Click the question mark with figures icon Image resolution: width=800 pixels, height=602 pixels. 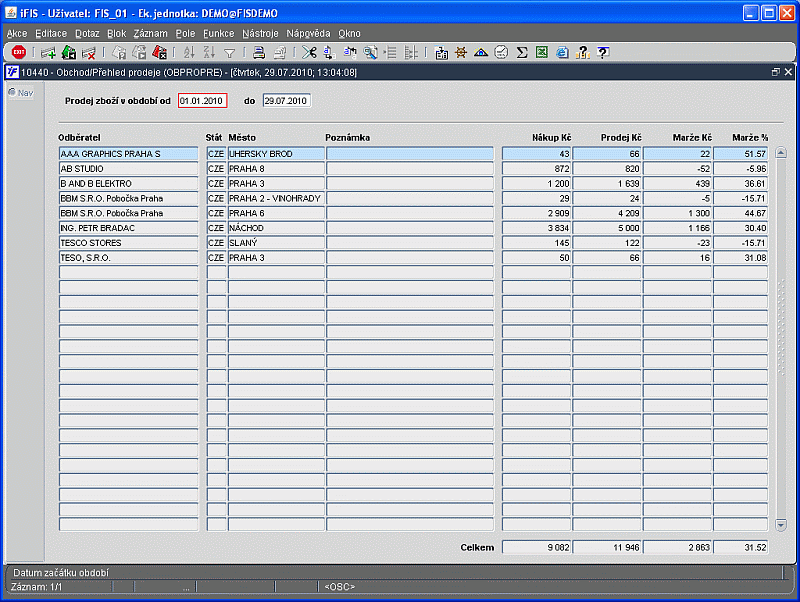(583, 52)
